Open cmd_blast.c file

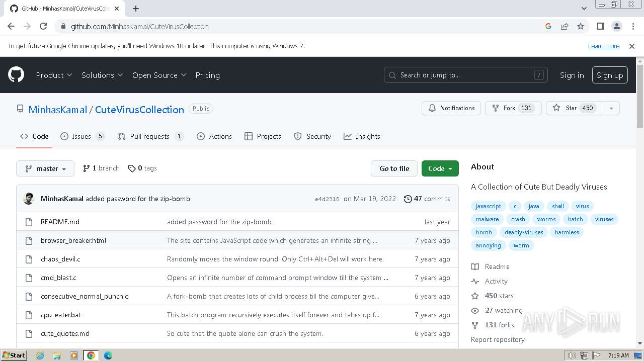click(58, 278)
